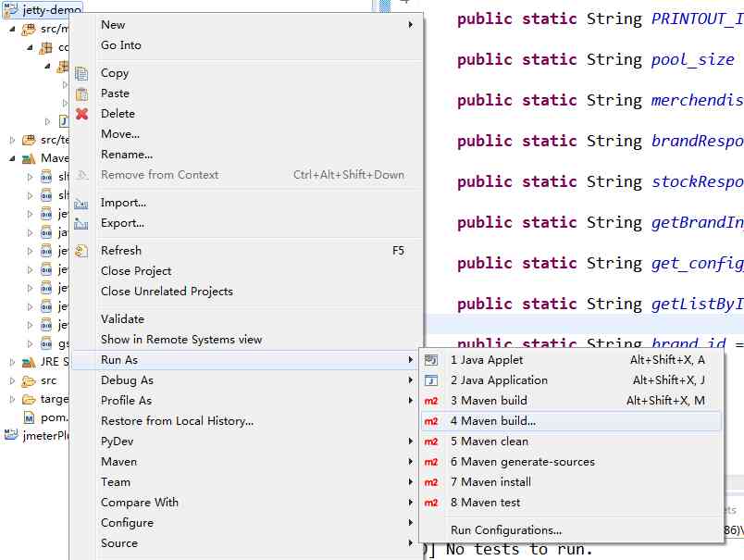Open the Debug As submenu
This screenshot has height=560, width=744.
click(127, 380)
